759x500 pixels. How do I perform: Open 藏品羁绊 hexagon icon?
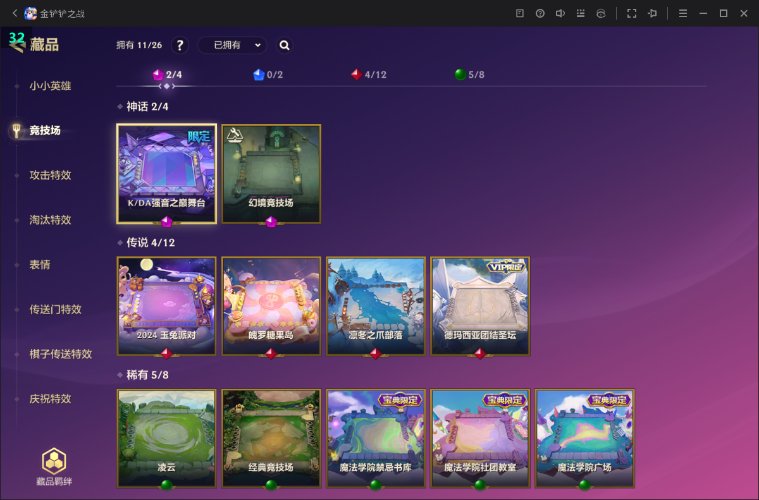(x=54, y=461)
